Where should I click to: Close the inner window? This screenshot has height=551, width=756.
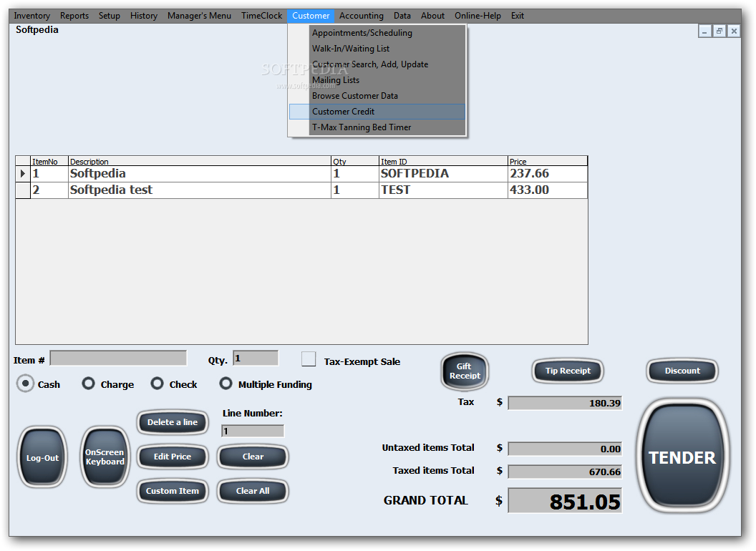734,31
